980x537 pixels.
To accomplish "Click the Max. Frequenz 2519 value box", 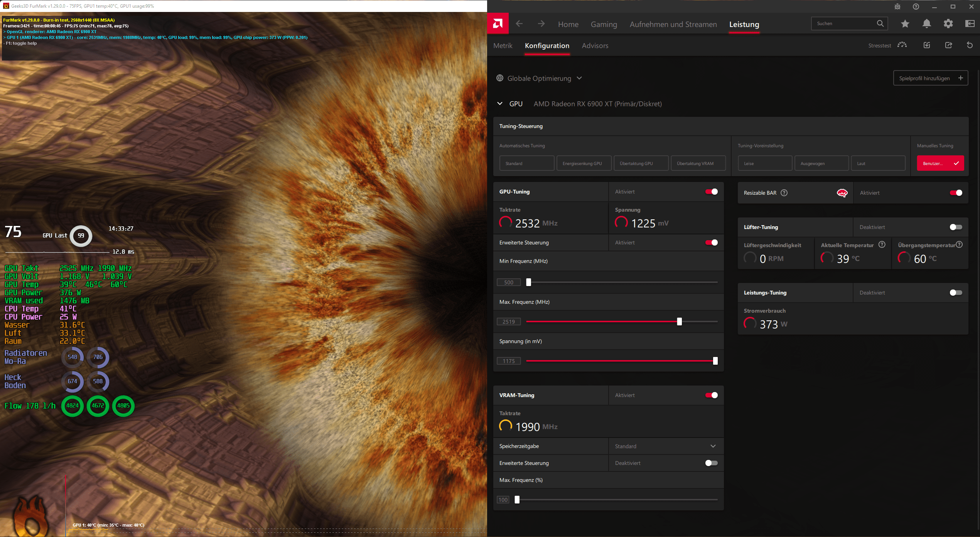I will 509,322.
